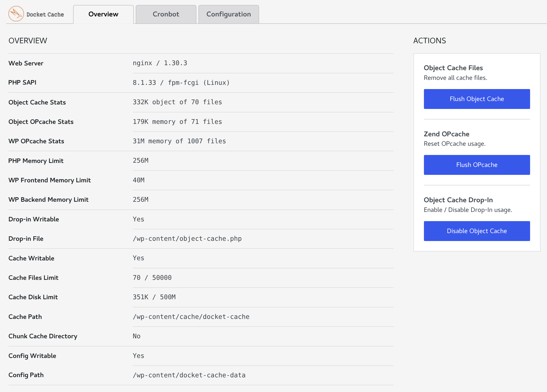This screenshot has width=547, height=392.
Task: Click the 'Reset OPcache usage.' description
Action: point(455,144)
